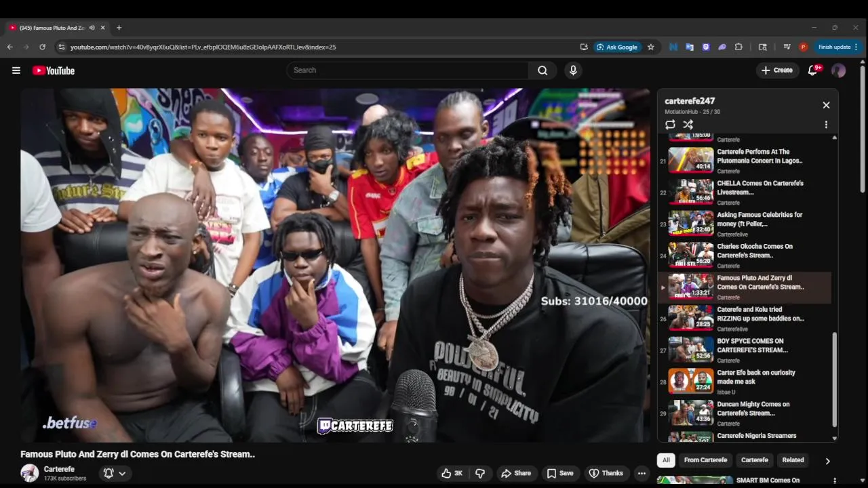Save video to playlist
Viewport: 868px width, 488px height.
click(x=560, y=473)
